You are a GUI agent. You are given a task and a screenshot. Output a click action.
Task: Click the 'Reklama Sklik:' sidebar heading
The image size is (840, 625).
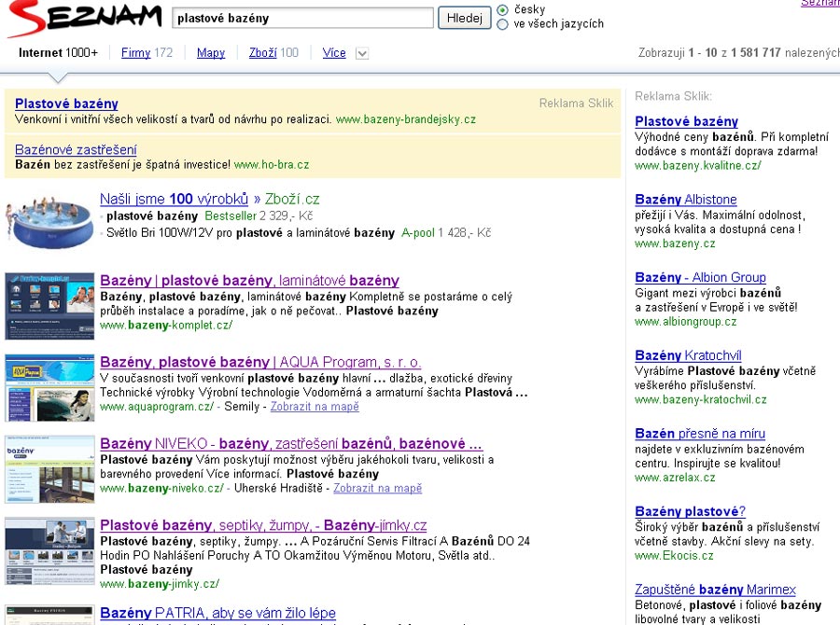(x=673, y=96)
